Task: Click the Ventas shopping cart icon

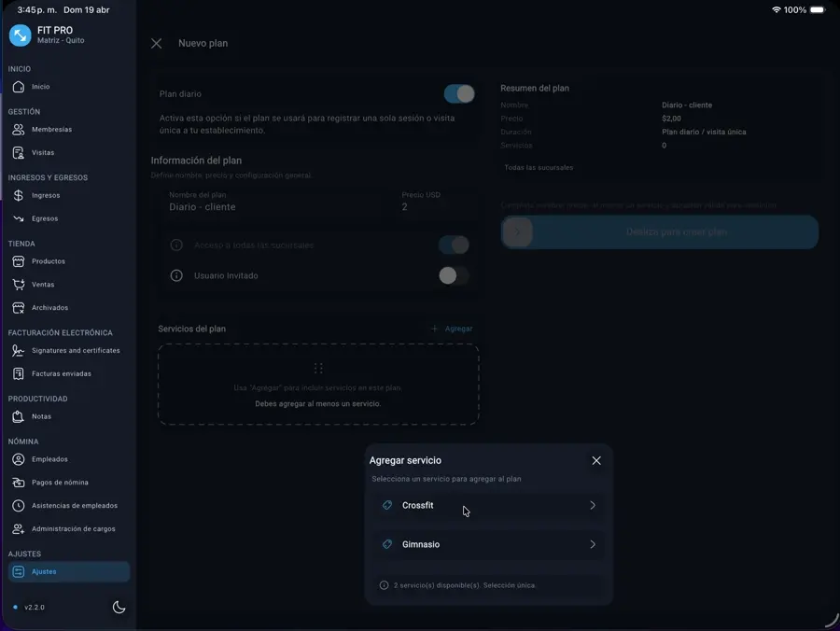Action: coord(19,285)
